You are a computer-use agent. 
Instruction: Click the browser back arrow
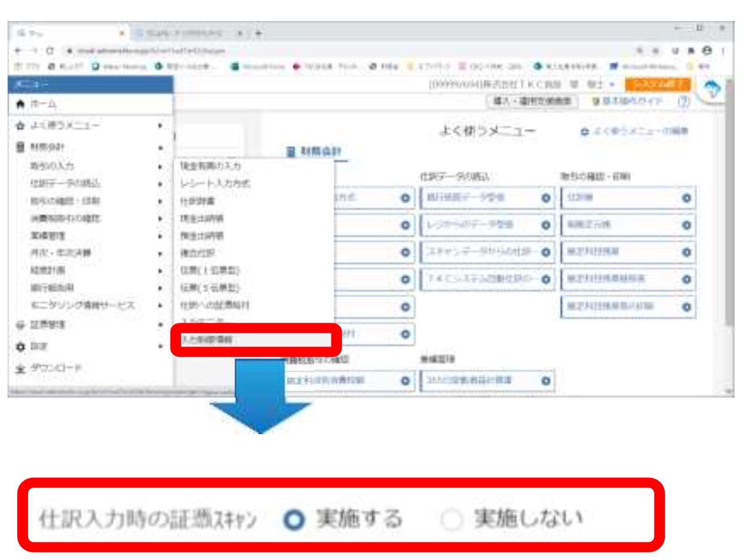tap(18, 51)
